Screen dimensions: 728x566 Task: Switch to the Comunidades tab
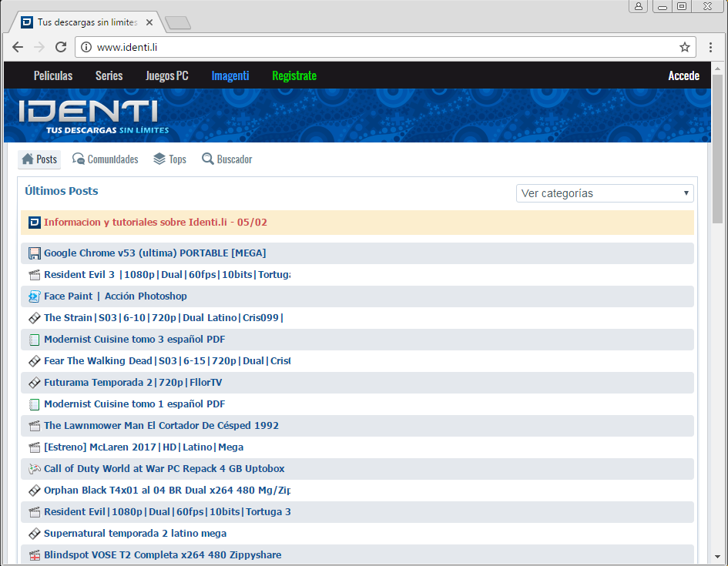(x=106, y=159)
